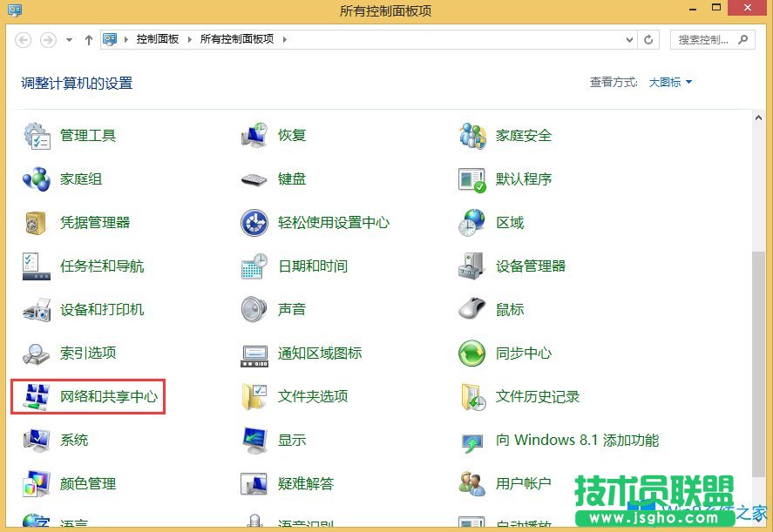Open 鼠标 (Mouse) settings
The image size is (773, 532).
coord(509,309)
